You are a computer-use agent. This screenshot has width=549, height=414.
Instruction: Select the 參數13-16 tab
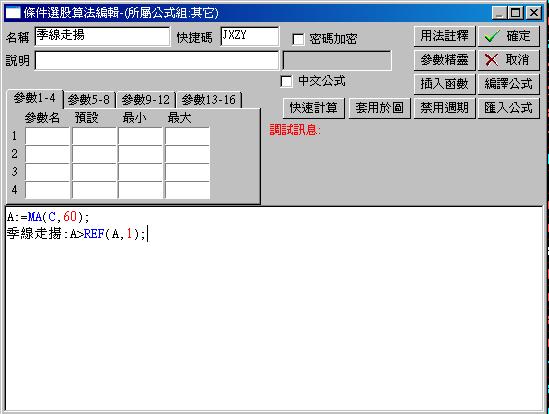tap(209, 100)
